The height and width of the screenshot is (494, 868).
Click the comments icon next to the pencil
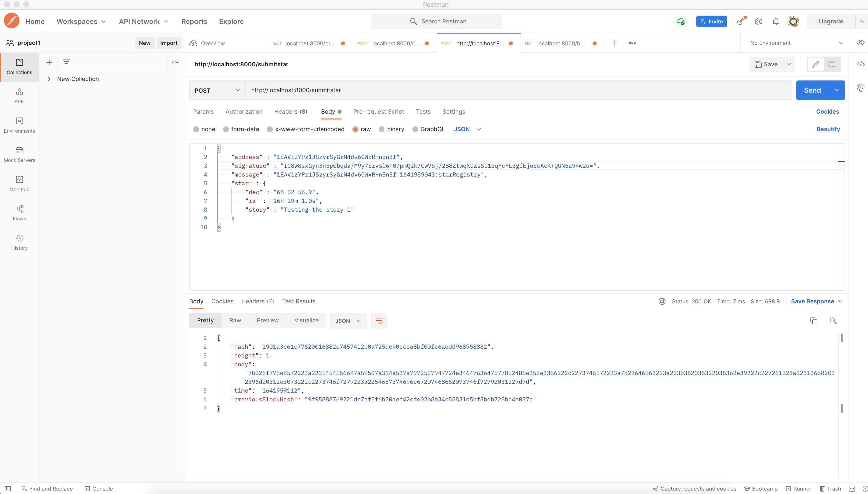pyautogui.click(x=832, y=64)
